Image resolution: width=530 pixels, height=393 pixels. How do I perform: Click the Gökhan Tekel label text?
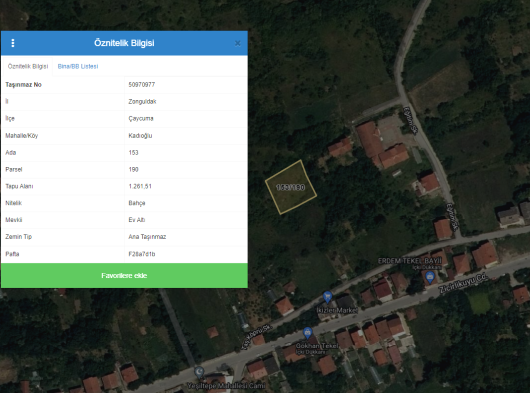pos(317,346)
